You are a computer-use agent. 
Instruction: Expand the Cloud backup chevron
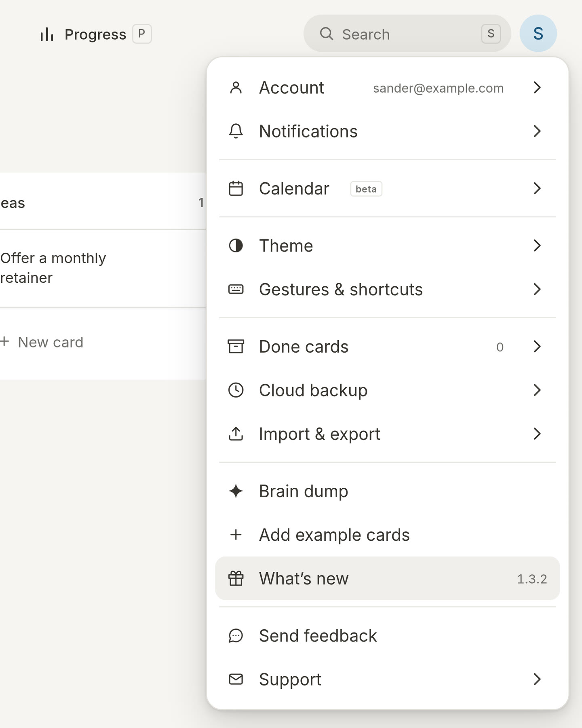click(x=537, y=390)
